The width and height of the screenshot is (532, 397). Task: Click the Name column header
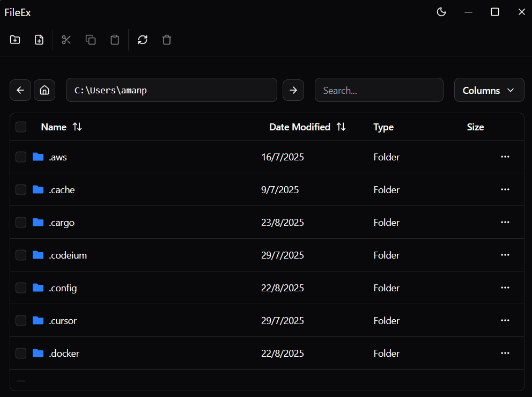pyautogui.click(x=54, y=127)
